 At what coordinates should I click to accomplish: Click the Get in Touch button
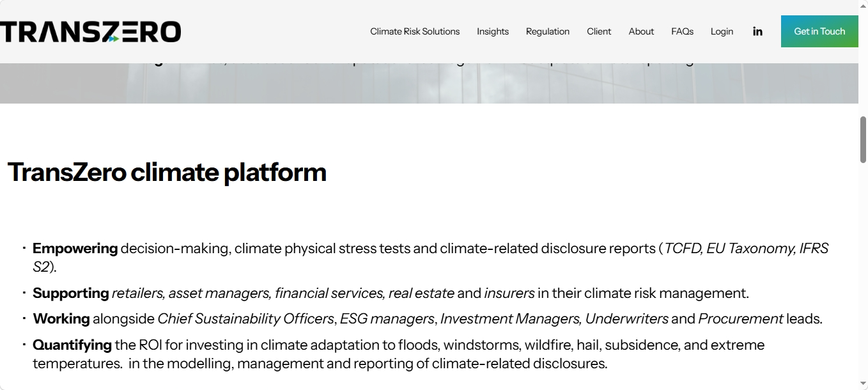tap(819, 31)
